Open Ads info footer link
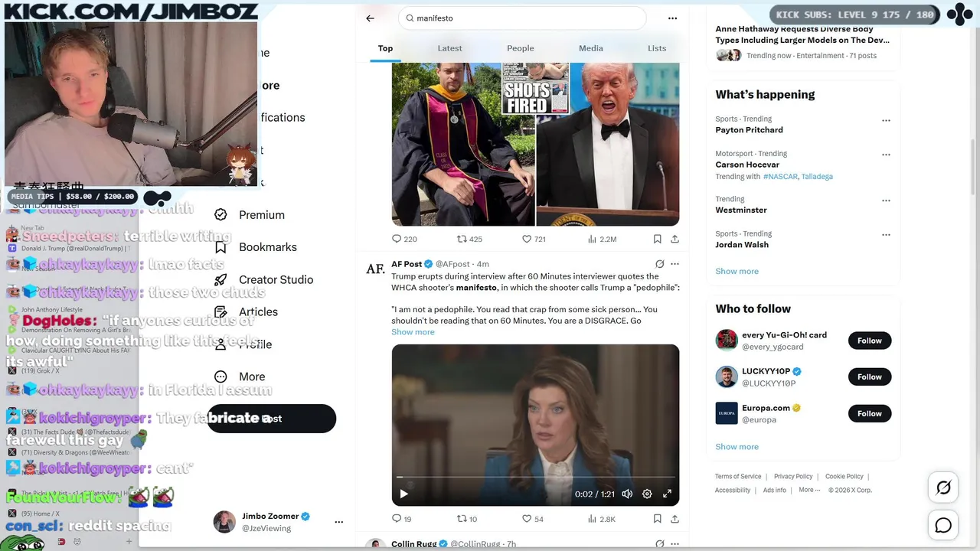The width and height of the screenshot is (980, 551). (x=774, y=491)
